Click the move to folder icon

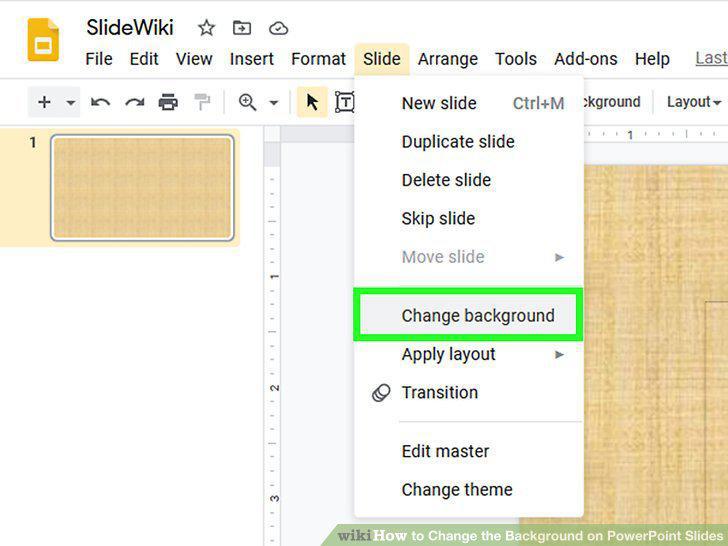click(241, 28)
